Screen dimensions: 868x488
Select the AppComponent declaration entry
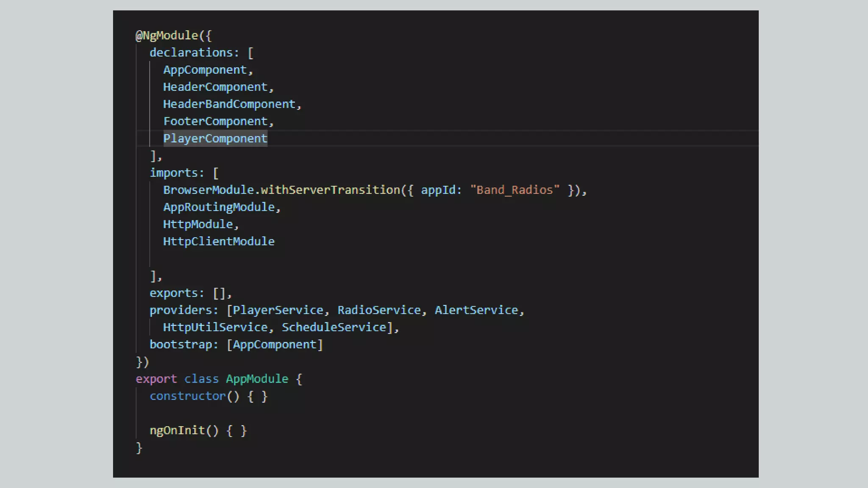coord(205,70)
